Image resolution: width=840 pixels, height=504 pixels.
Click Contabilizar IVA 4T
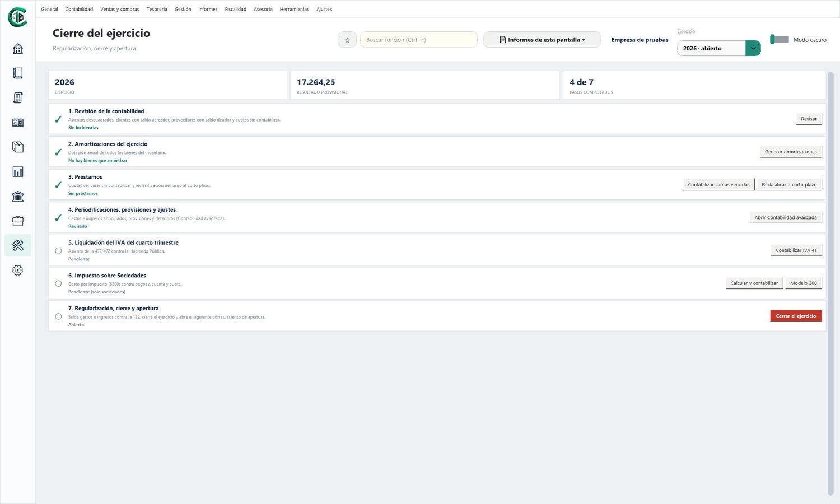[x=796, y=250]
